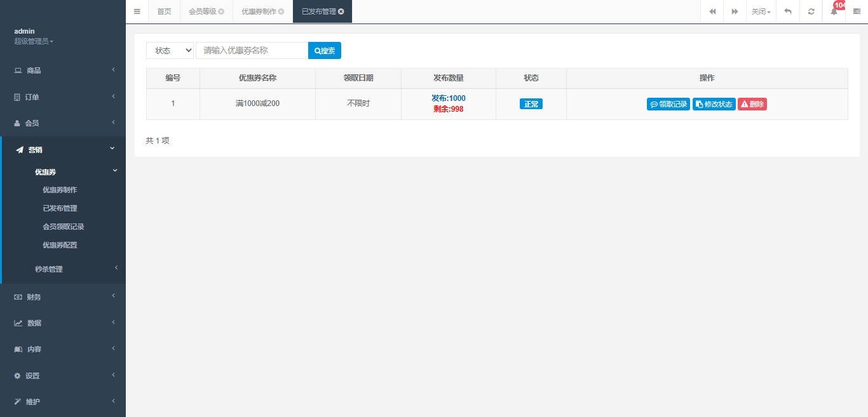Click the forward tabs right icon
868x417 pixels.
[735, 11]
